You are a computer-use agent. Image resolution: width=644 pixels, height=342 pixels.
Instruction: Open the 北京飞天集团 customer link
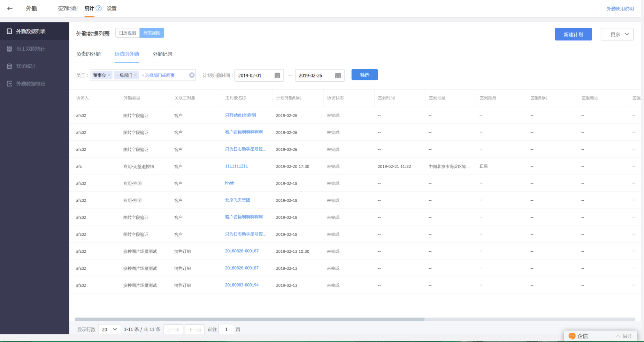(238, 200)
